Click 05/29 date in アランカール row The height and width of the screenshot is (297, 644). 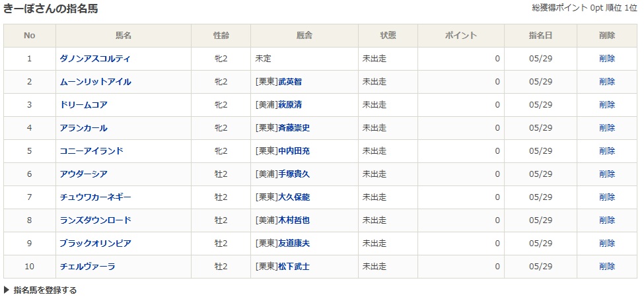(x=540, y=128)
